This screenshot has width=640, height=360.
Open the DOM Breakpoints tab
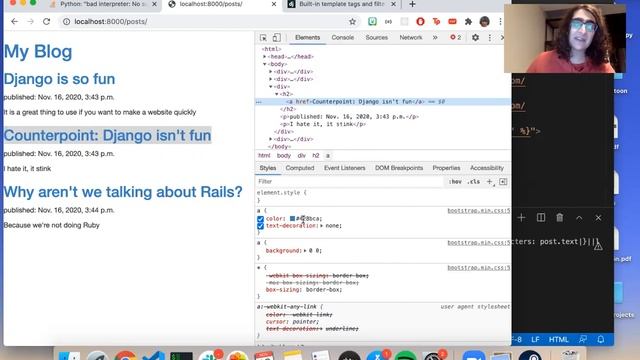tap(399, 168)
